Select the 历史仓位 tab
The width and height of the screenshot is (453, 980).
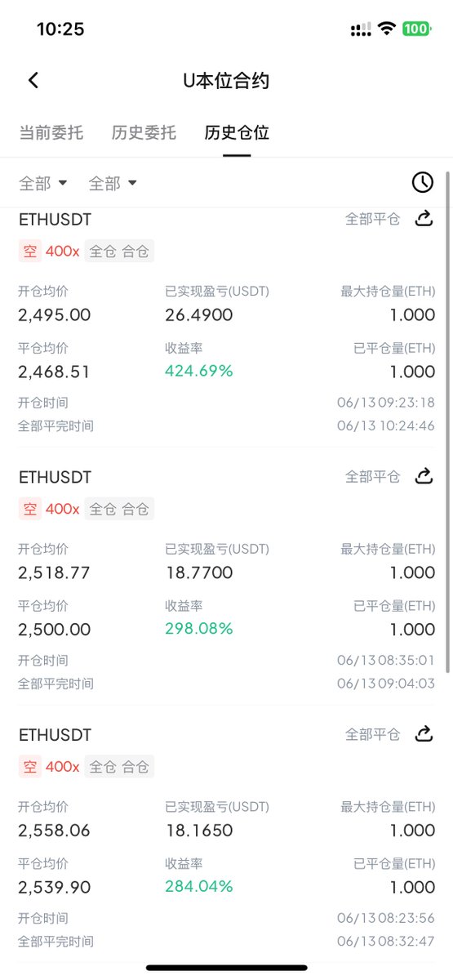coord(237,132)
